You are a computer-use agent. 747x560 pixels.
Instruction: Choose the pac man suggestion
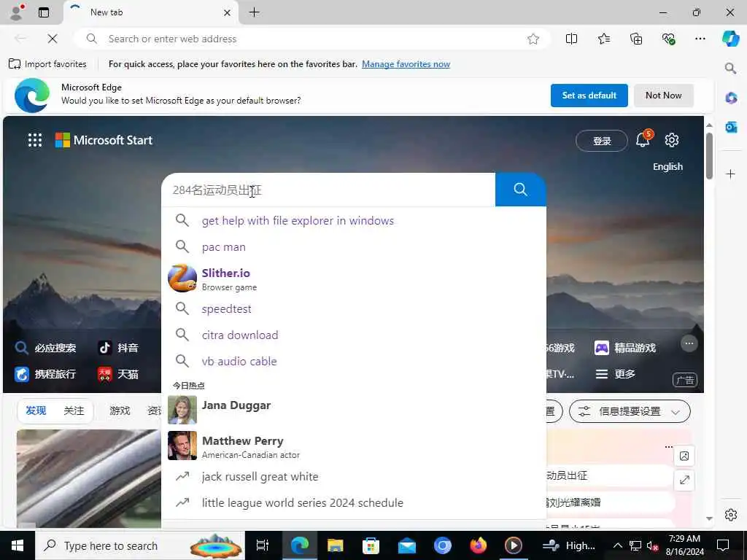(354, 246)
